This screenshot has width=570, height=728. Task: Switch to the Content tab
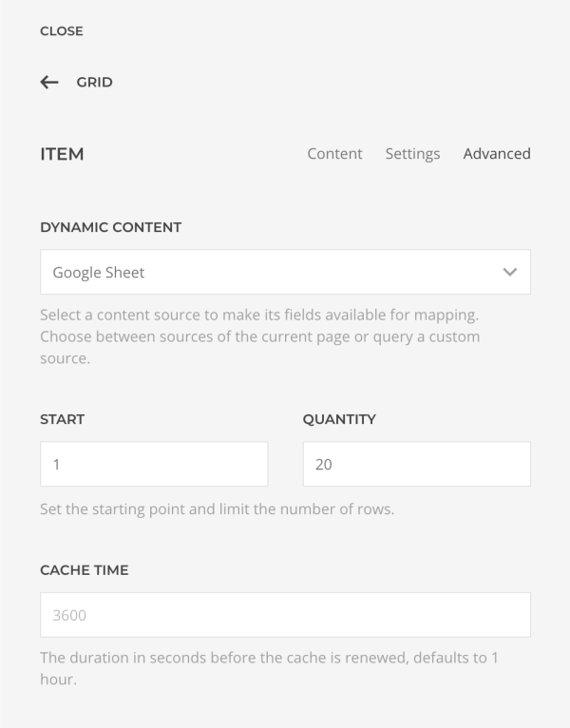334,154
